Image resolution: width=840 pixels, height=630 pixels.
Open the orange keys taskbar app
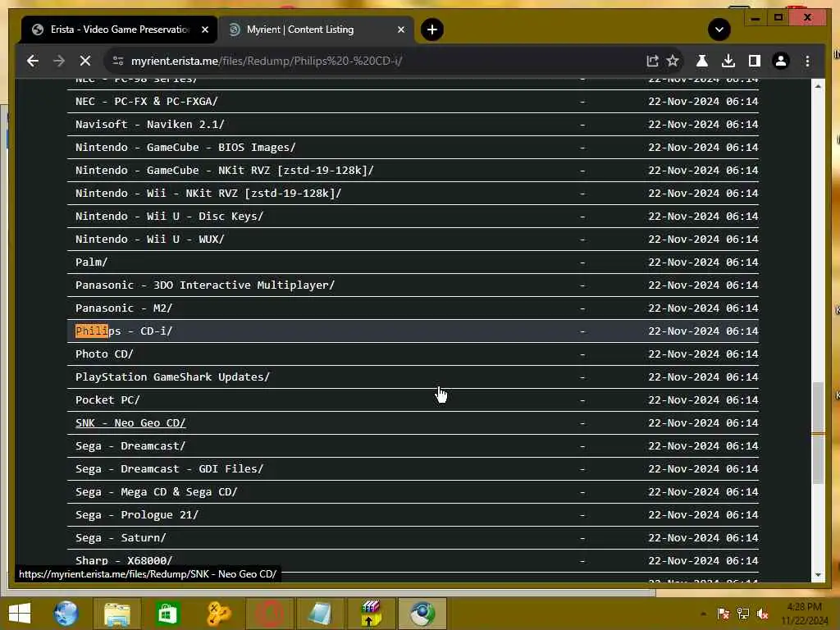coord(218,614)
